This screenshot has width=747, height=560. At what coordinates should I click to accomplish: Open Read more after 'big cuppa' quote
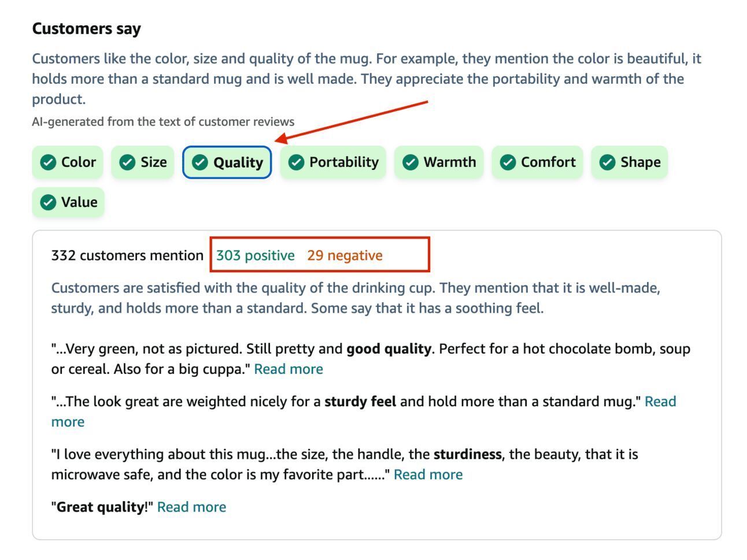coord(289,369)
